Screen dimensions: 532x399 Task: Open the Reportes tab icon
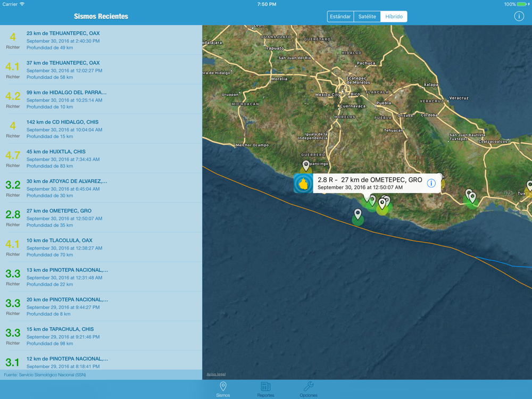coord(265,386)
